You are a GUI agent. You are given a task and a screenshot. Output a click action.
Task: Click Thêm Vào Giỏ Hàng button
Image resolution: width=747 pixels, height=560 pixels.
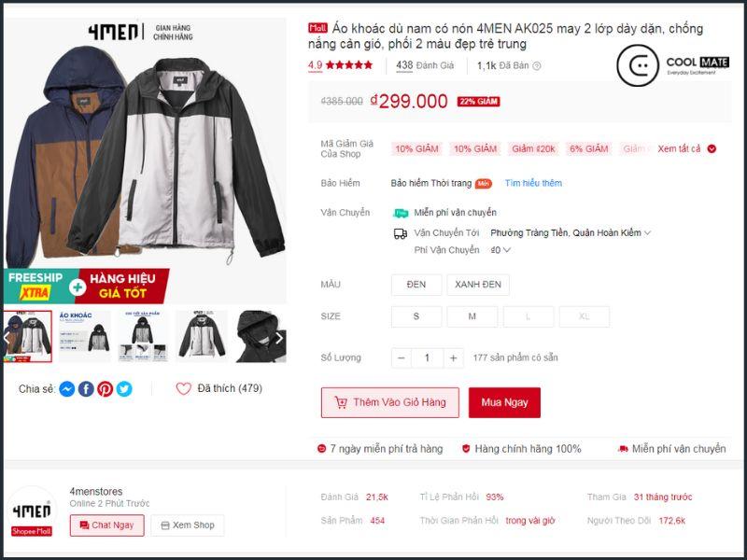click(x=390, y=403)
